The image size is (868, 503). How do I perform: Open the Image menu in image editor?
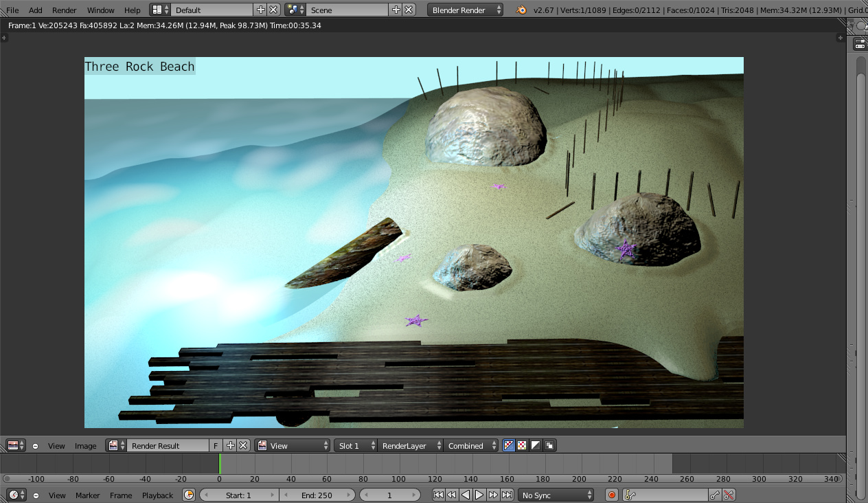click(x=86, y=446)
